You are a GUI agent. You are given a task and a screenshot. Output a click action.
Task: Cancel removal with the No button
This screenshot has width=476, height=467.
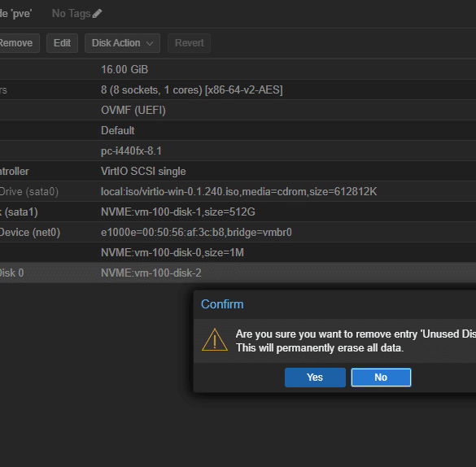pyautogui.click(x=381, y=378)
